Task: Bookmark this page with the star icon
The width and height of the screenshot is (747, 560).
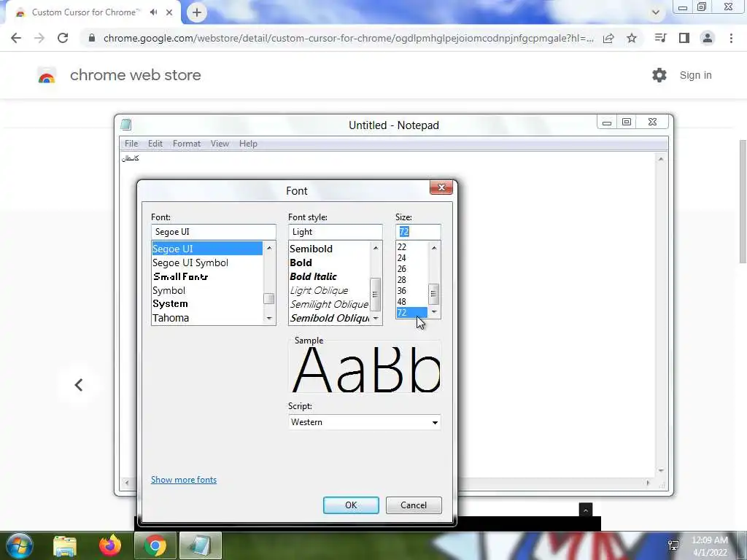Action: (x=632, y=38)
